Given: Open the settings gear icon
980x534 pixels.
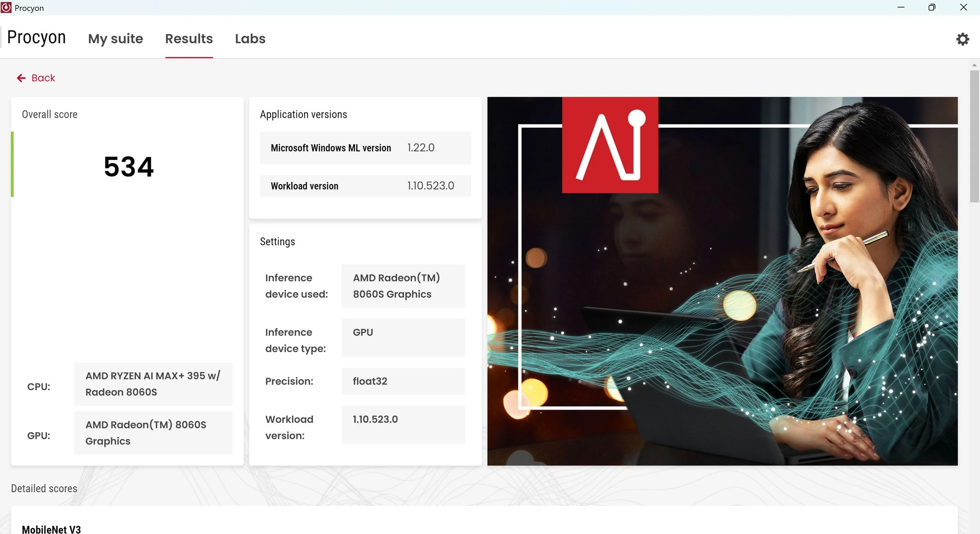Looking at the screenshot, I should [x=962, y=39].
